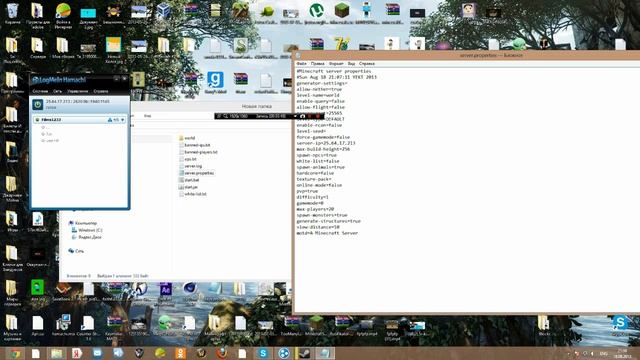Image resolution: width=640 pixels, height=360 pixels.
Task: Click the max-players=20 line in Notepad
Action: [315, 209]
